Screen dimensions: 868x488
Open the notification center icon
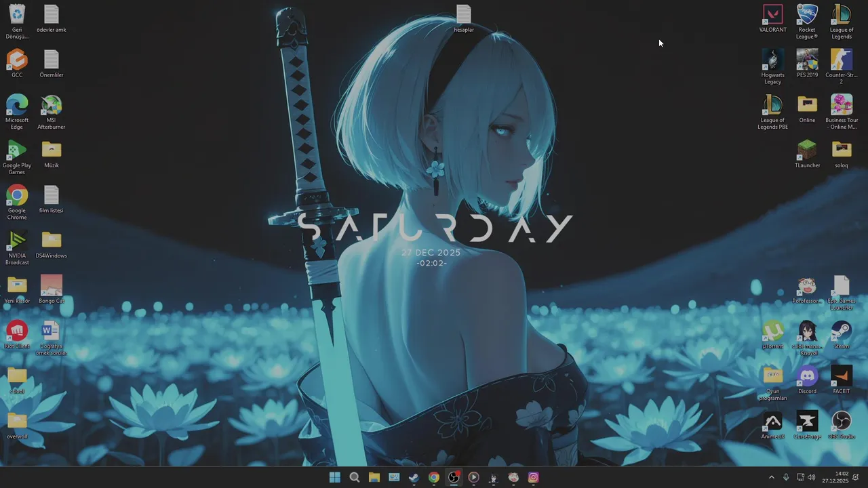856,477
